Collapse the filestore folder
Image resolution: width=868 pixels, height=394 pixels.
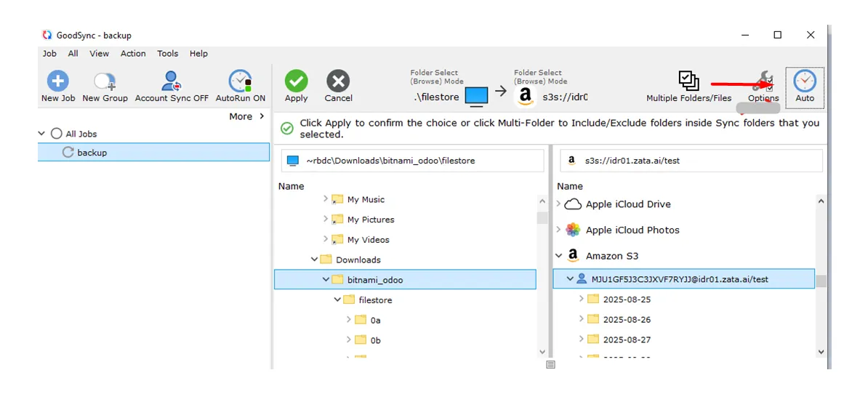[337, 300]
